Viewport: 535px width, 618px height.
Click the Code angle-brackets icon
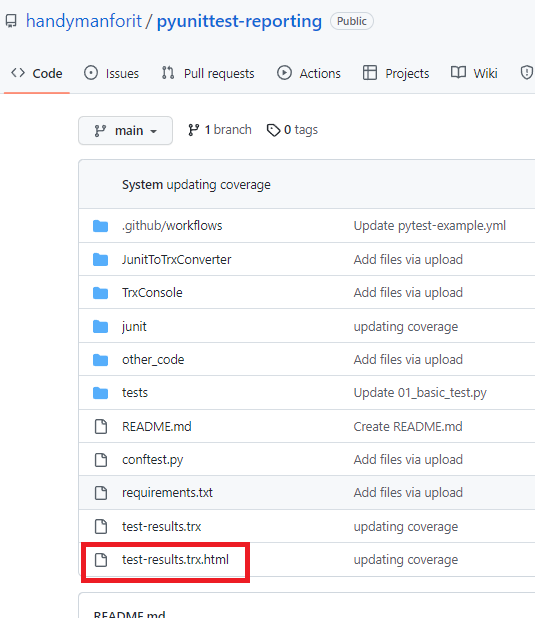point(18,73)
